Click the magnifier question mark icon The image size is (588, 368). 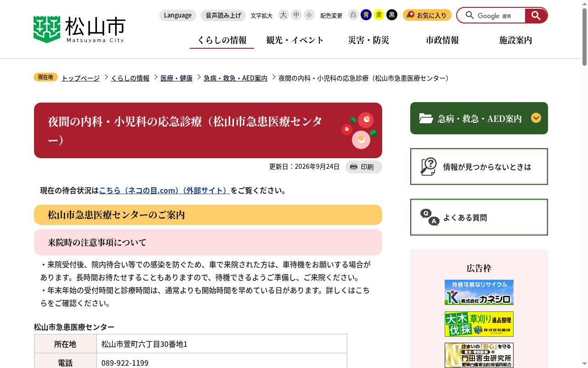pyautogui.click(x=429, y=167)
